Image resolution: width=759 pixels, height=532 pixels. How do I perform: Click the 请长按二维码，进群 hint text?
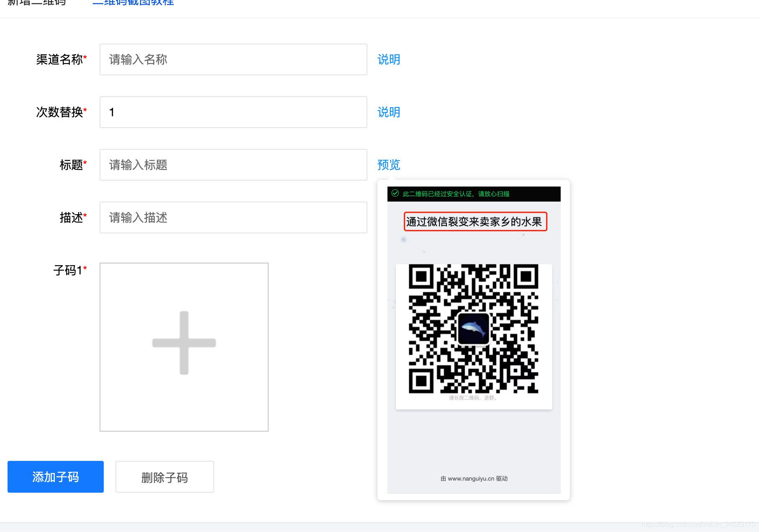pos(474,398)
